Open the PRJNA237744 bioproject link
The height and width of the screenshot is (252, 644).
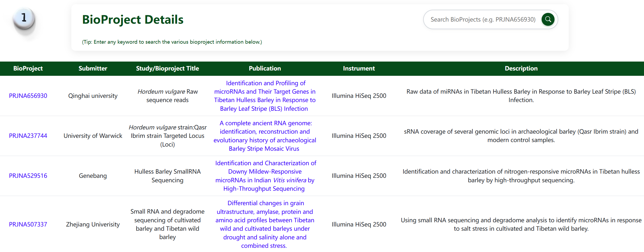pyautogui.click(x=28, y=136)
